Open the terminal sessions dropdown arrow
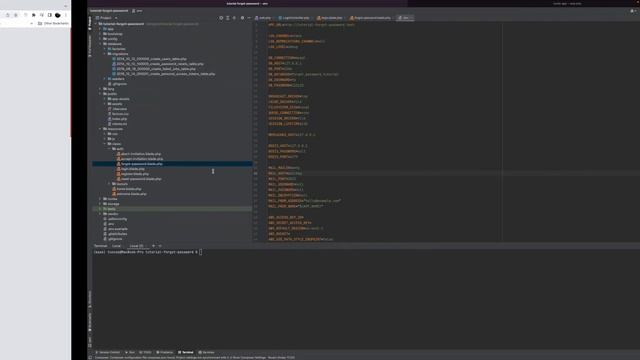The image size is (640, 360). click(x=160, y=246)
